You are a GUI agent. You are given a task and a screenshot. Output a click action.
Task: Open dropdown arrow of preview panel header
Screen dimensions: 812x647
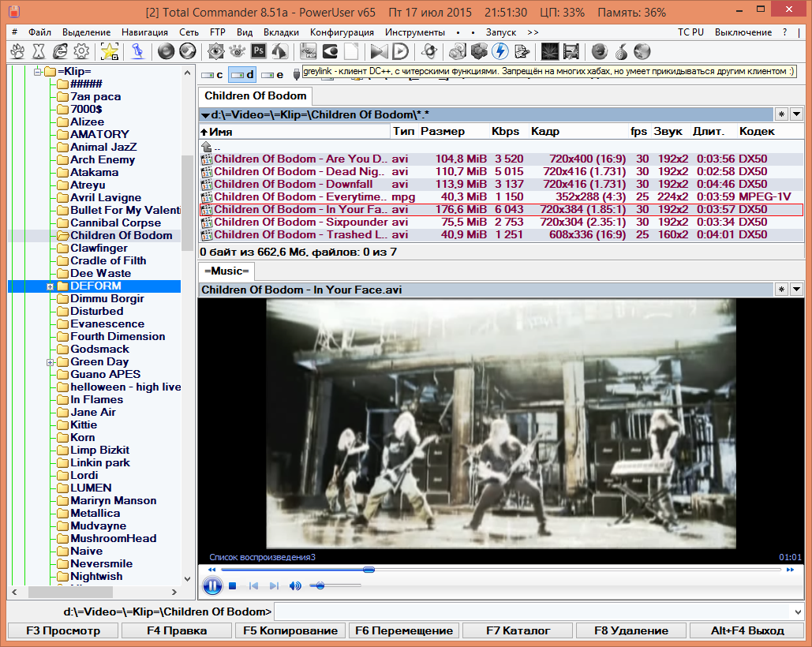click(796, 289)
